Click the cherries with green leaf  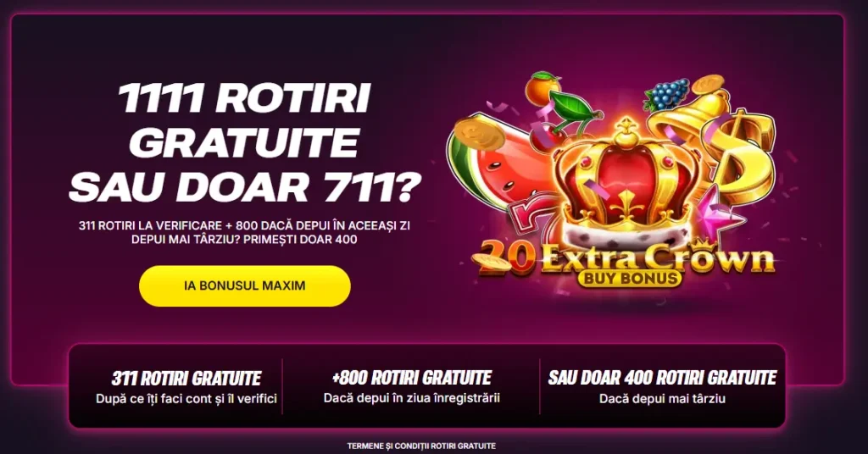559,119
